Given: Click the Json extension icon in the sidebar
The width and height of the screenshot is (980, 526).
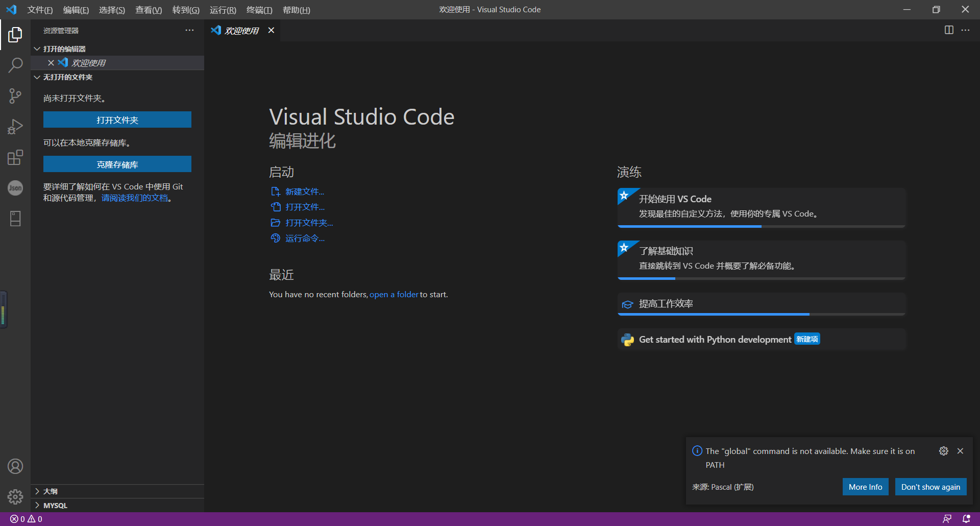Looking at the screenshot, I should (15, 188).
